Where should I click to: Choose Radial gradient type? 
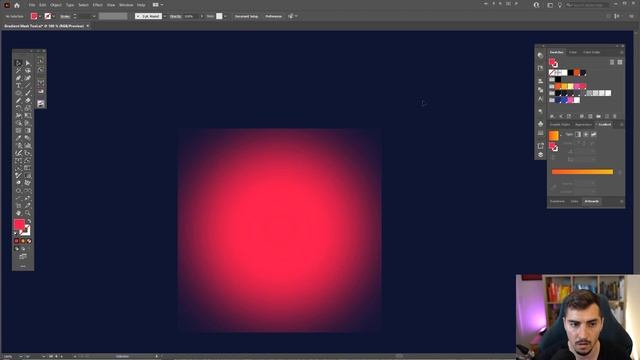pos(586,134)
